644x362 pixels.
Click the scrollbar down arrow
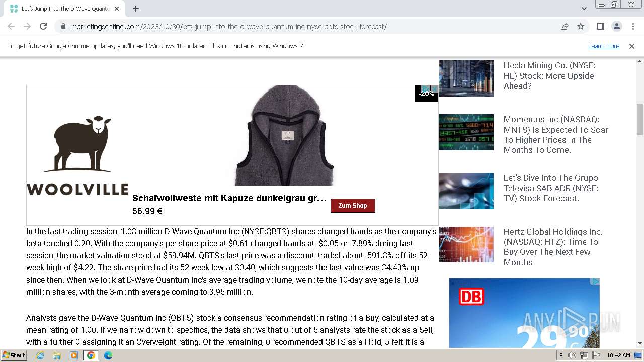[x=640, y=343]
